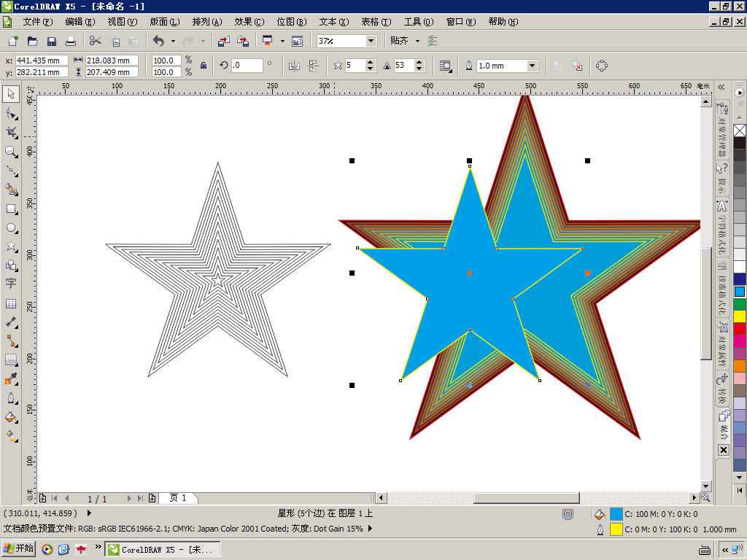
Task: Click the 开始 Start button
Action: pyautogui.click(x=18, y=548)
